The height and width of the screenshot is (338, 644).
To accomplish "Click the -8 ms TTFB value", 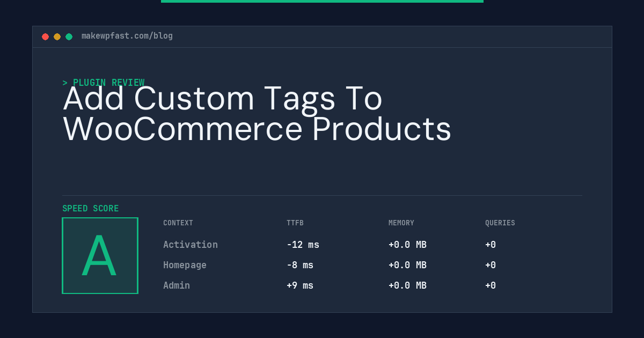I will click(x=300, y=265).
